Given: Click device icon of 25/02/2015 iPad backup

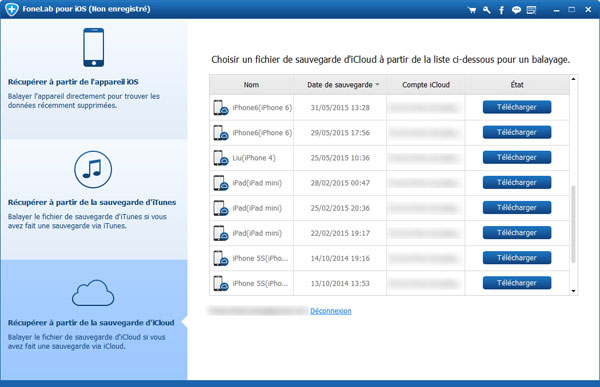Looking at the screenshot, I should 221,208.
